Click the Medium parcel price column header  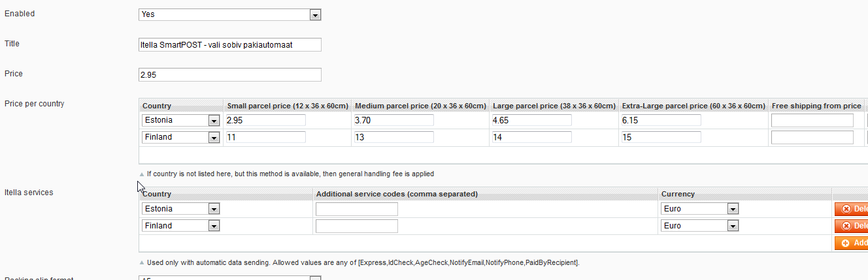(x=420, y=106)
